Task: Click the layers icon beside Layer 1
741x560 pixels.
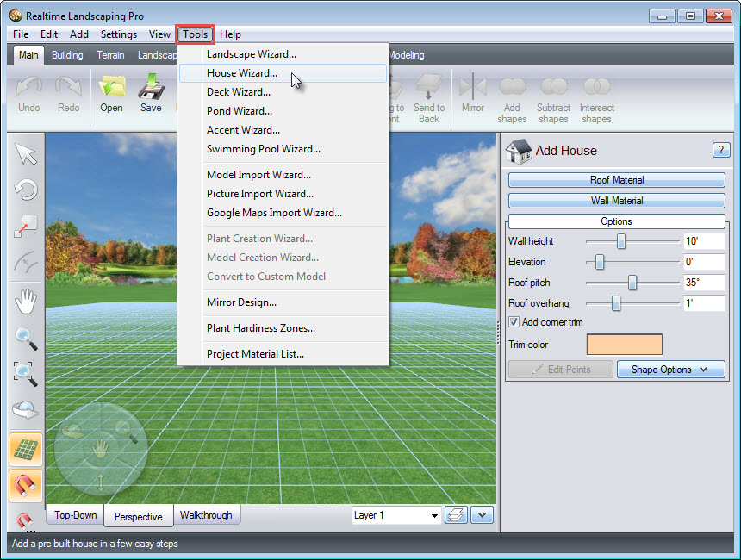Action: [456, 515]
